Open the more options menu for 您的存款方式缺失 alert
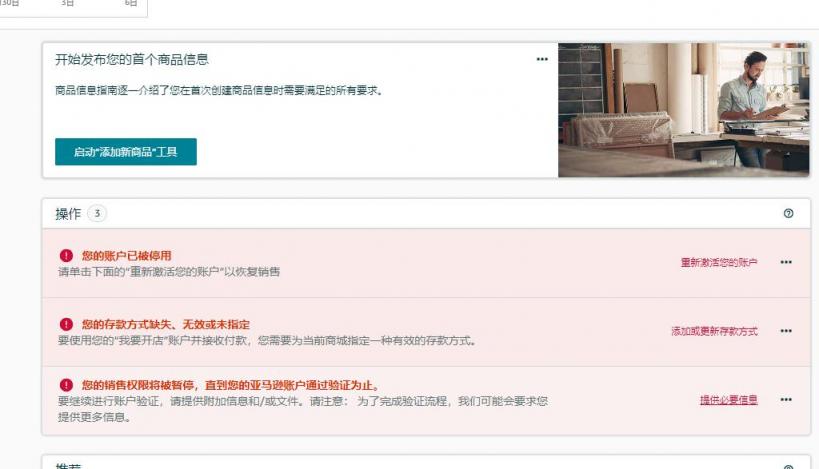Image resolution: width=819 pixels, height=469 pixels. pyautogui.click(x=786, y=331)
